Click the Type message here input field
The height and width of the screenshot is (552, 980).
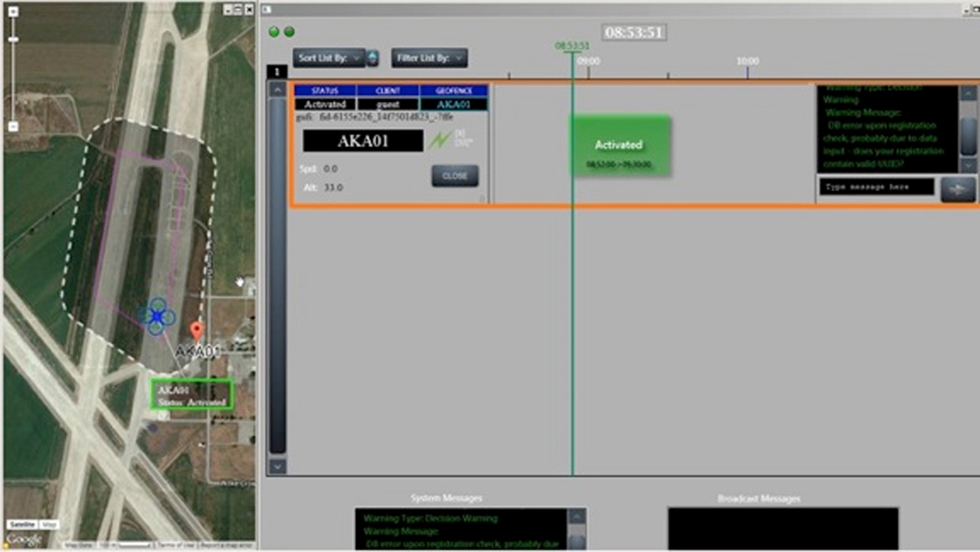tap(876, 187)
